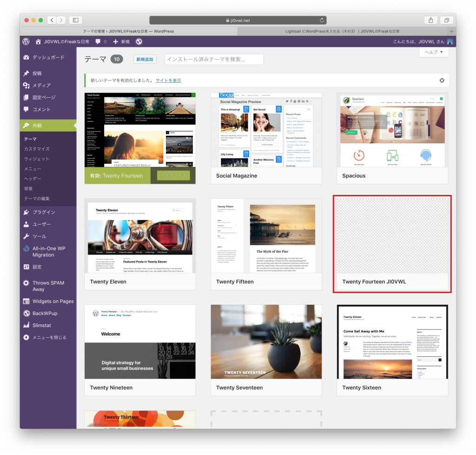Collapse menu with メニューを閉じる arrow icon
The image size is (476, 455).
26,337
